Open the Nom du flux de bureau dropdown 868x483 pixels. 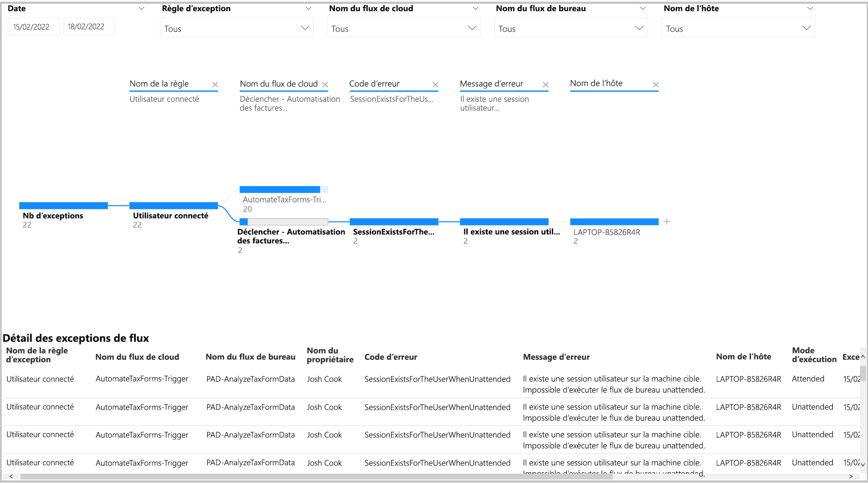(571, 28)
